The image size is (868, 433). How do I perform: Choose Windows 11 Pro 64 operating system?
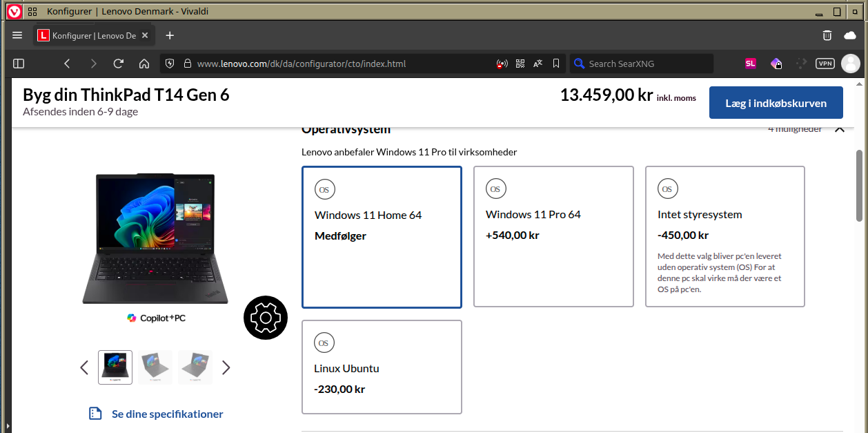(553, 237)
